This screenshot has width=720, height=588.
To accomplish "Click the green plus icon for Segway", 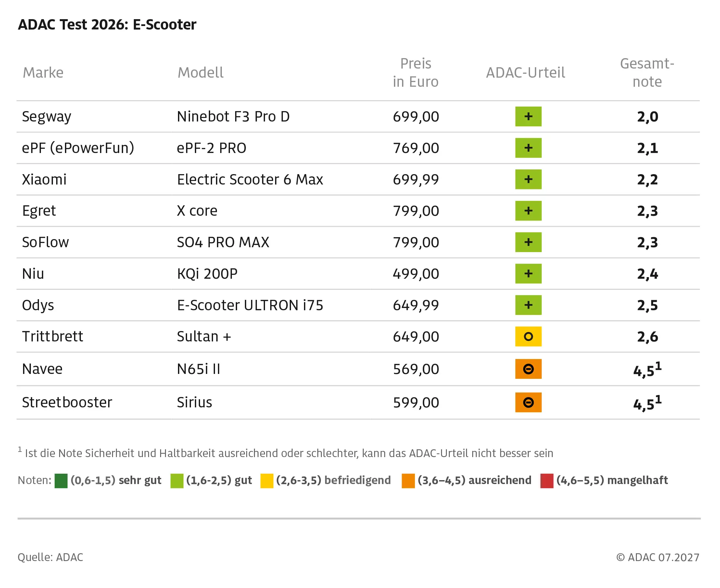I will tap(528, 116).
